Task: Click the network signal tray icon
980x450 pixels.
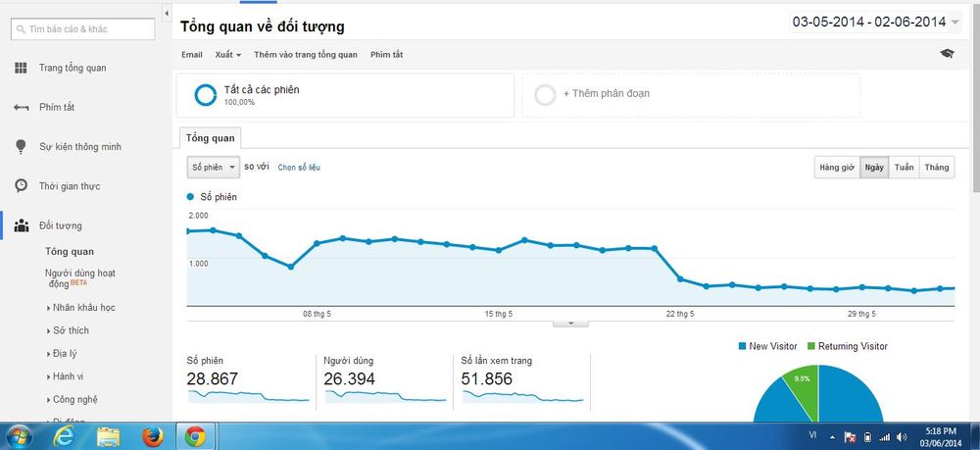Action: click(884, 437)
